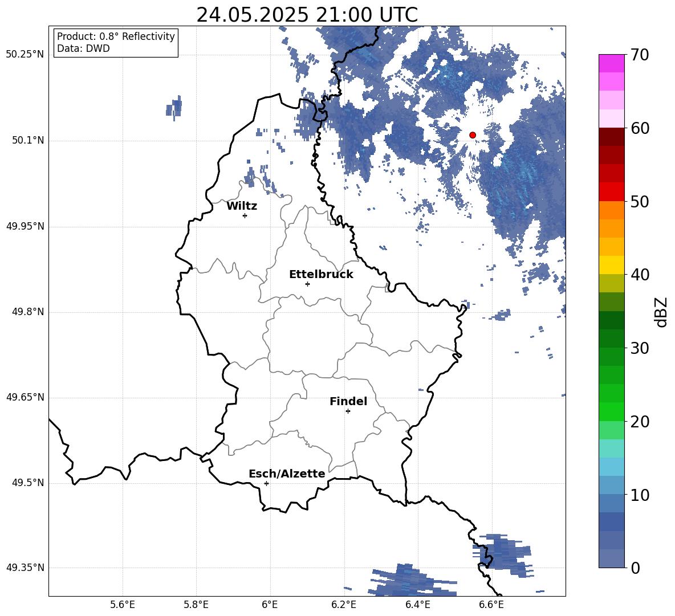Click the colorbar tick label 40
Viewport: 675px width, 616px height.
click(640, 275)
